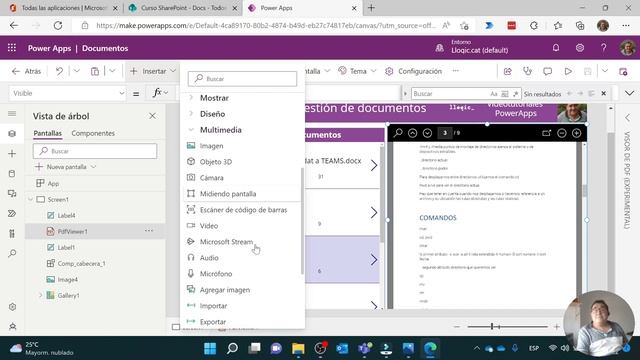Select Comp_cabecera_1 in the tree
The width and height of the screenshot is (640, 360).
pos(81,264)
